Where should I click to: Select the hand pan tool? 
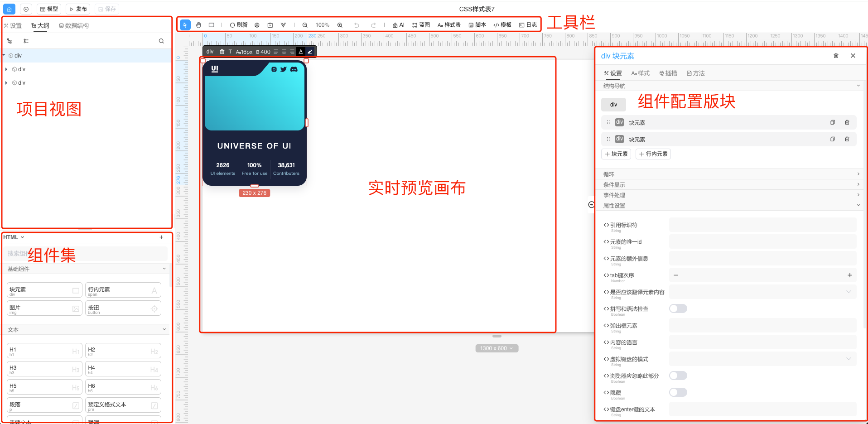coord(198,25)
